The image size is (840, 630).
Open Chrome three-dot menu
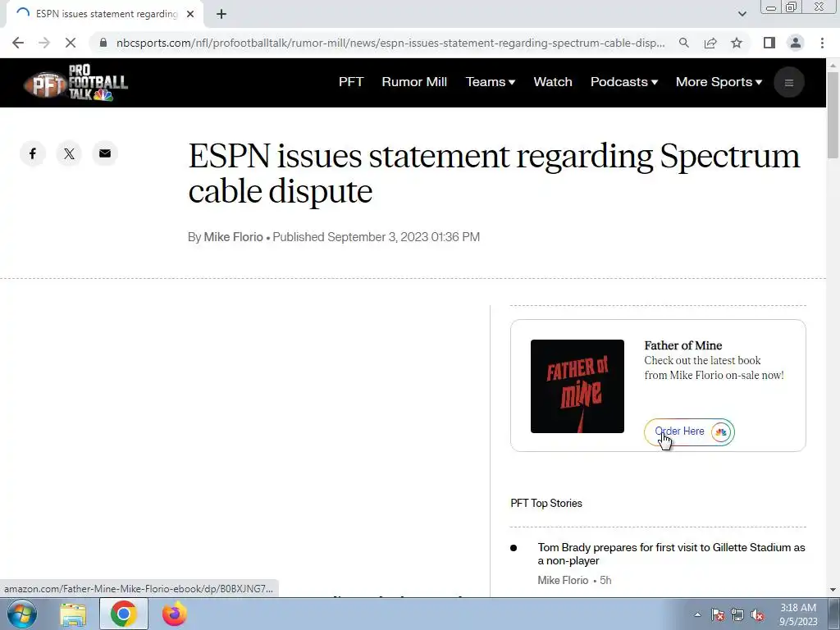(822, 43)
